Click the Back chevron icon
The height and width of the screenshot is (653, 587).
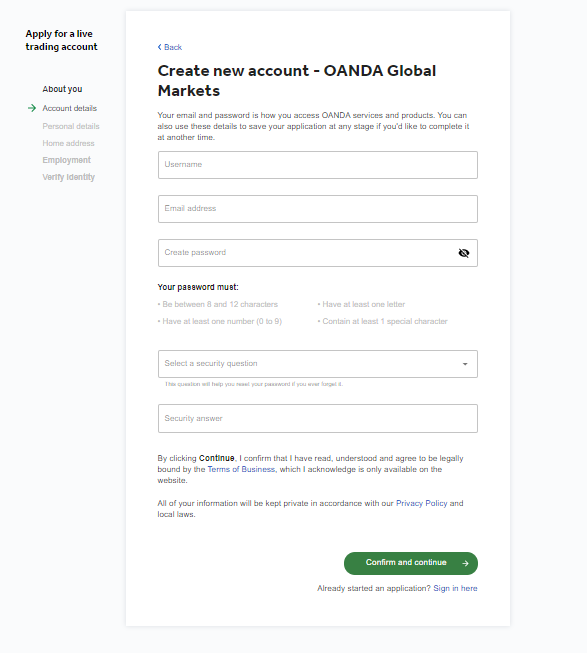159,47
